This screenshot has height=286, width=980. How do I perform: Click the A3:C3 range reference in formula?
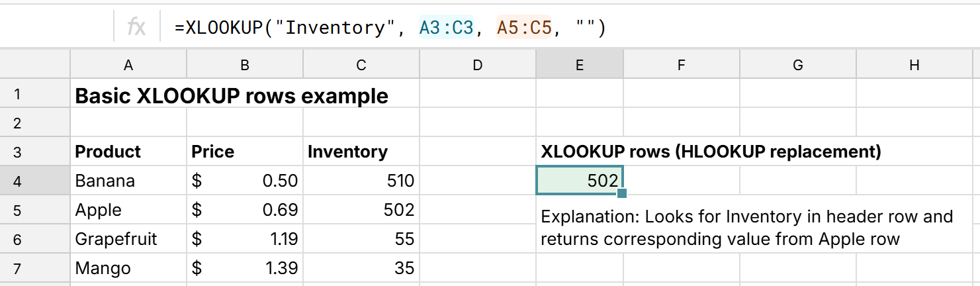click(446, 27)
